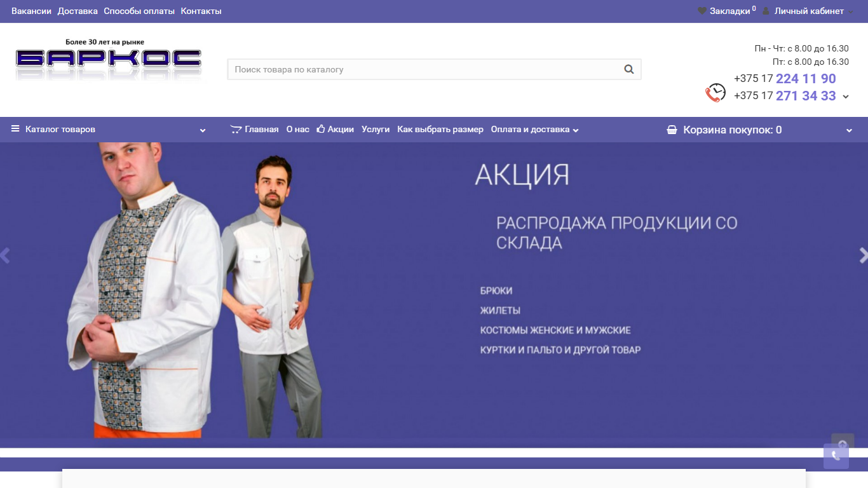Open bookmarks via heart icon
The image size is (868, 488).
pyautogui.click(x=702, y=11)
